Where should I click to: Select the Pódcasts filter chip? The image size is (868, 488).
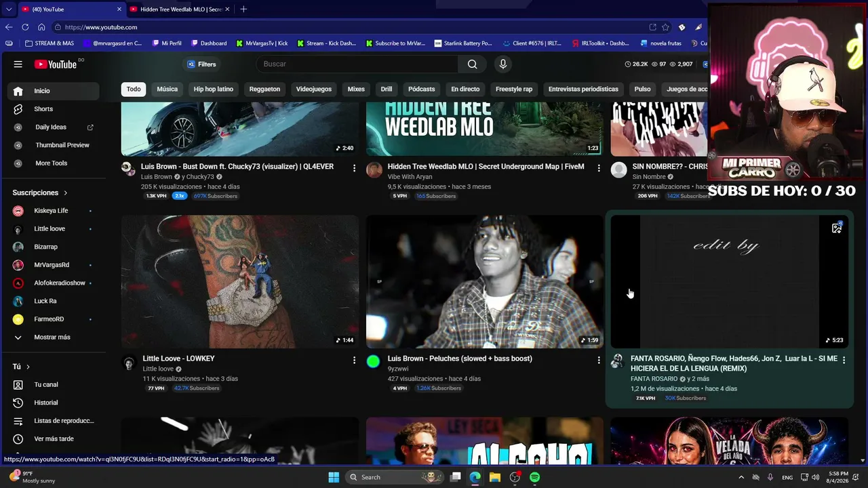click(422, 89)
